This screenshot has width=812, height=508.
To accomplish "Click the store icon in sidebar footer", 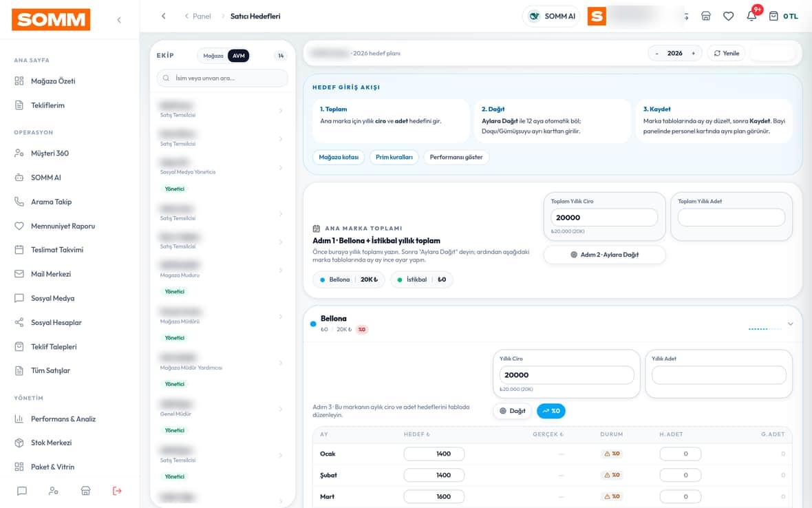I will (x=85, y=491).
